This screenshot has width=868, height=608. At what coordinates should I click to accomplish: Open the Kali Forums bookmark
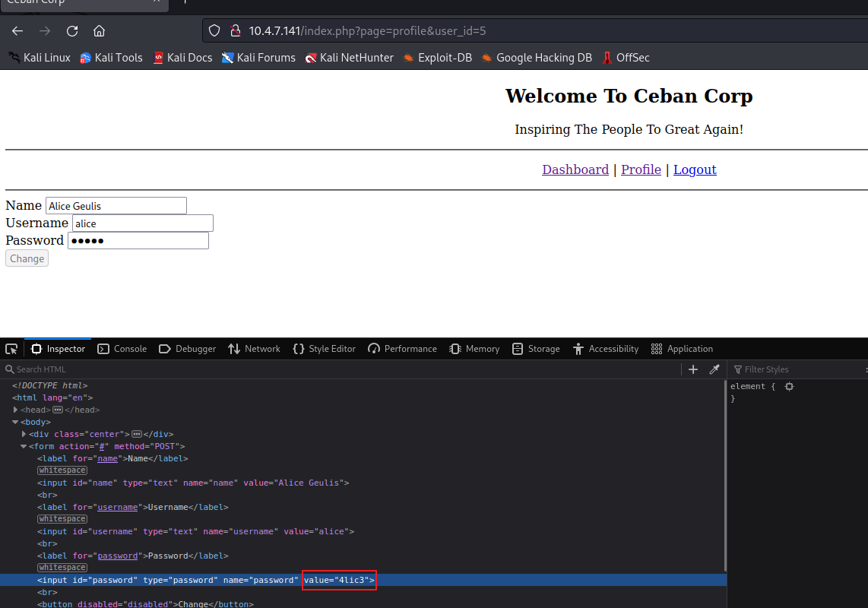(258, 58)
